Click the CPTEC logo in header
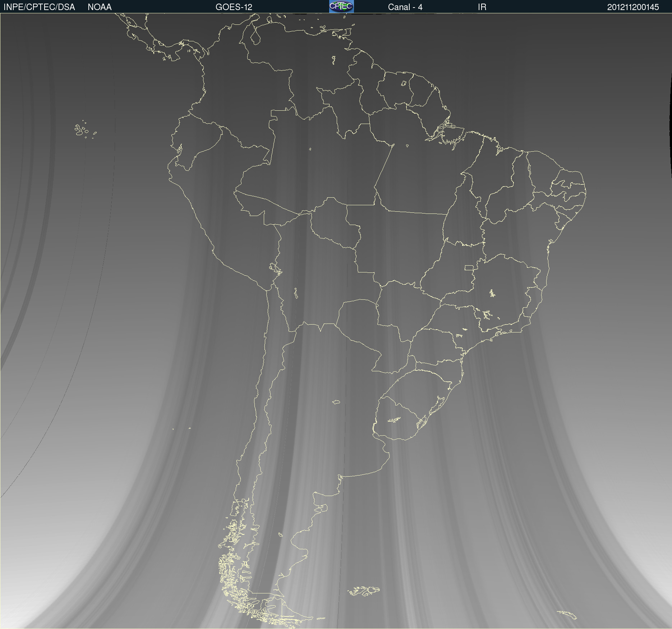 (341, 6)
